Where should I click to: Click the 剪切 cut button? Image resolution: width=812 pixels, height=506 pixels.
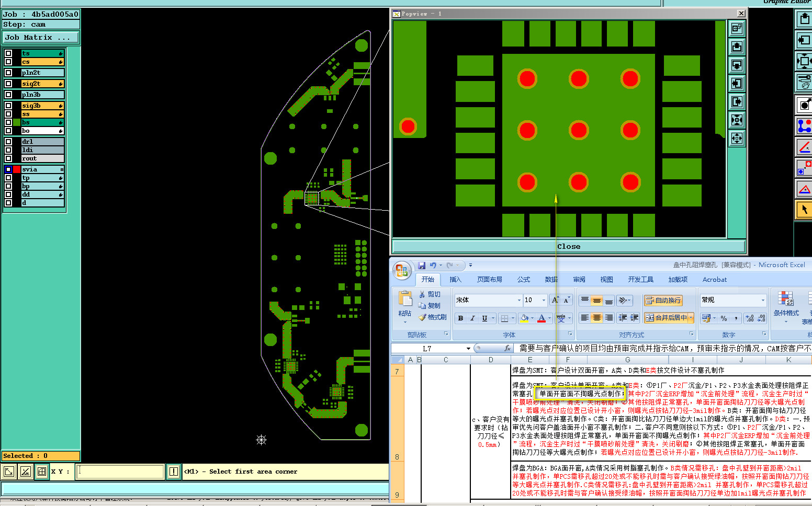(x=430, y=294)
